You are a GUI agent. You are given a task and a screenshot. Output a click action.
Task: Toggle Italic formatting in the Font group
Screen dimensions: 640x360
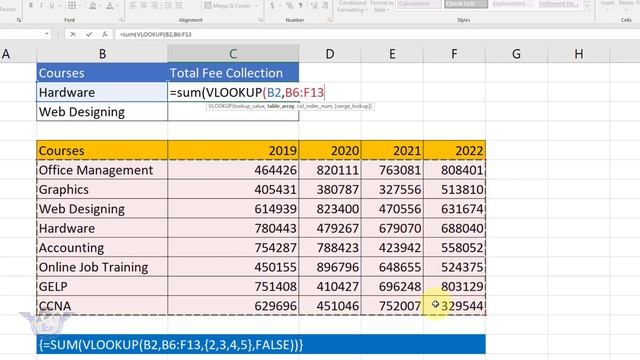coord(41,5)
